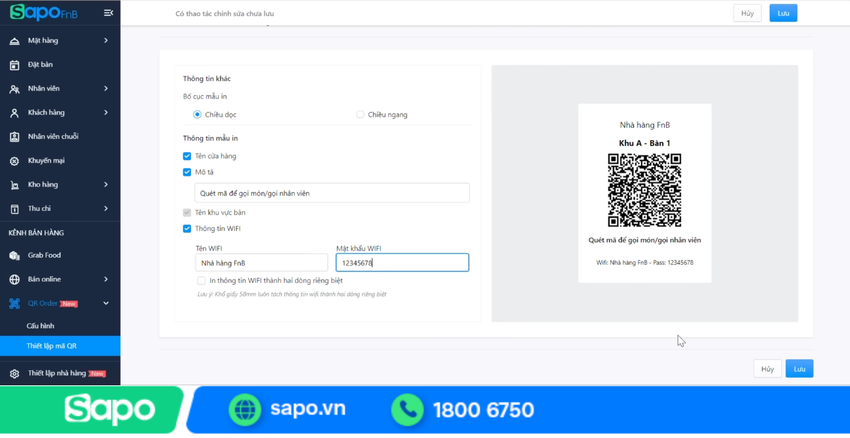Screen dimensions: 850x438
Task: Click the Sapo FnB logo
Action: coord(44,12)
